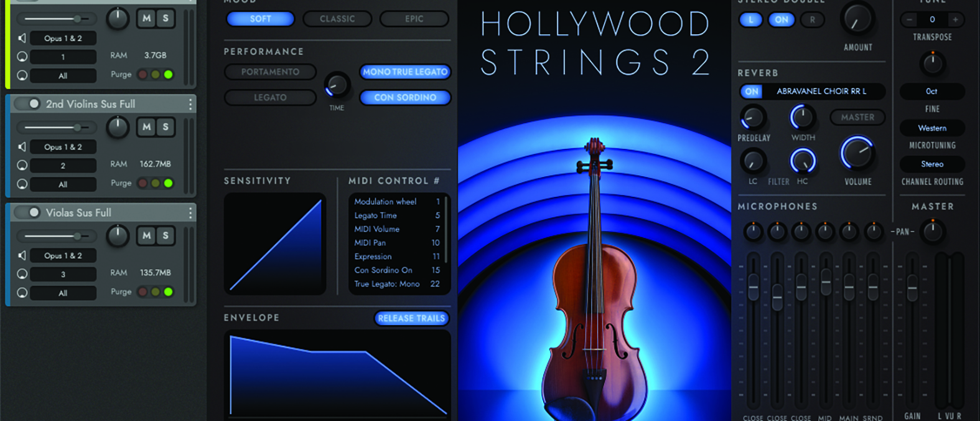The image size is (980, 421).
Task: Click the ENVELOPE shape graph
Action: [337, 375]
